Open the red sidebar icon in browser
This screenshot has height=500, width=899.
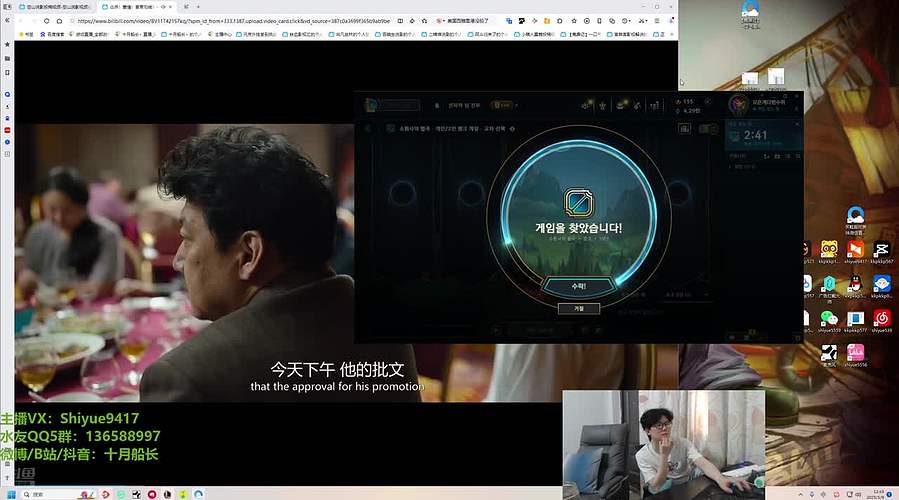(7, 130)
